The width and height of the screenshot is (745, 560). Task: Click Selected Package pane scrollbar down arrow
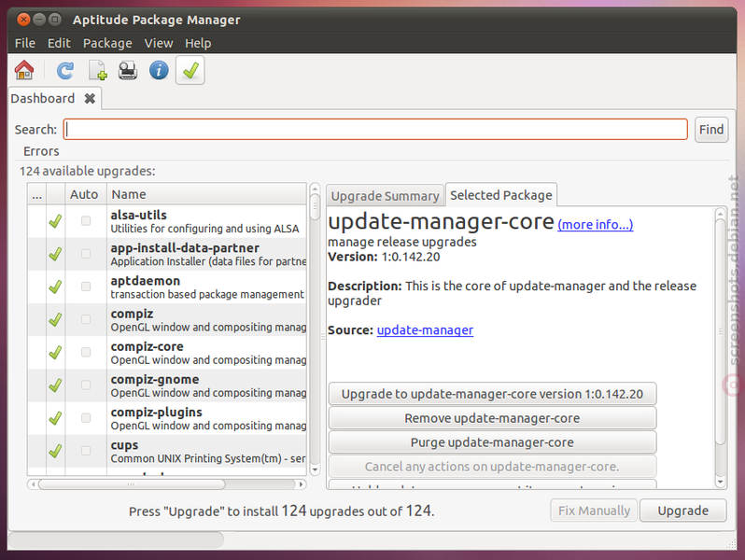(x=721, y=483)
